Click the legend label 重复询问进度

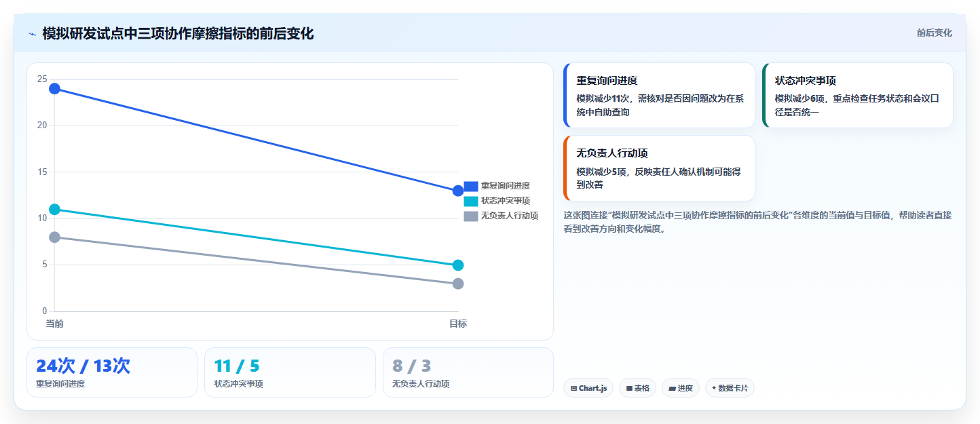click(x=506, y=186)
